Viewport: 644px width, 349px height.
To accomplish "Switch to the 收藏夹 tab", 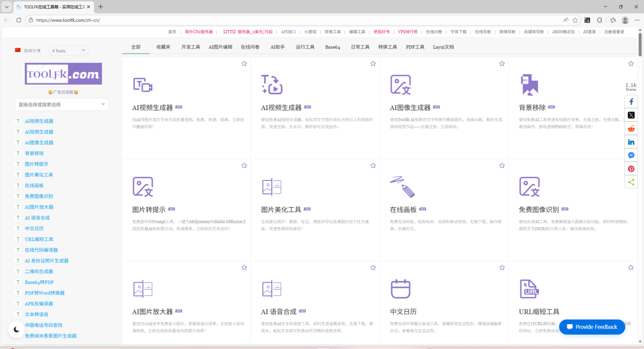I will (163, 47).
